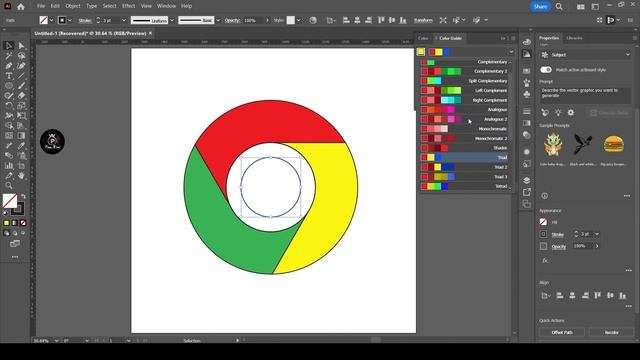Viewport: 640px width, 360px height.
Task: Click the Recolor quick action button
Action: coord(611,332)
